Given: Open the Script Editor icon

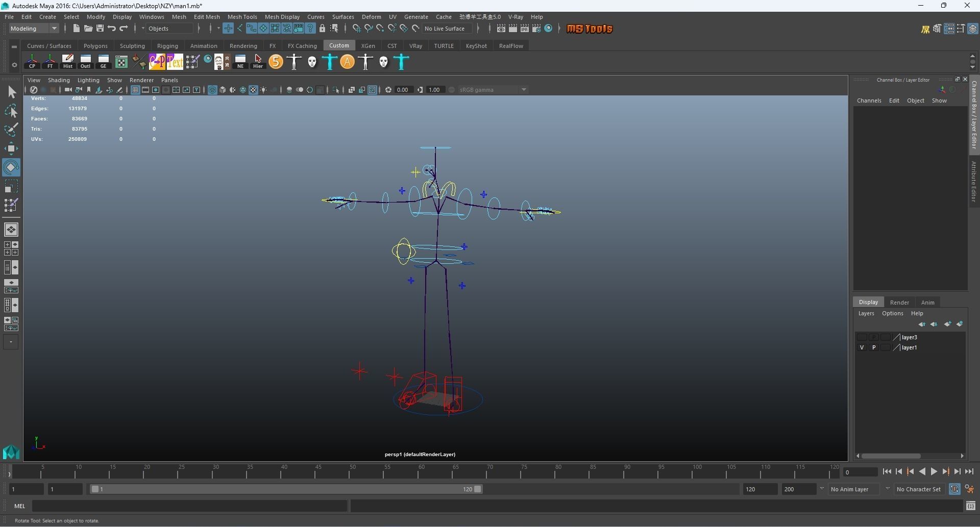Looking at the screenshot, I should 970,506.
